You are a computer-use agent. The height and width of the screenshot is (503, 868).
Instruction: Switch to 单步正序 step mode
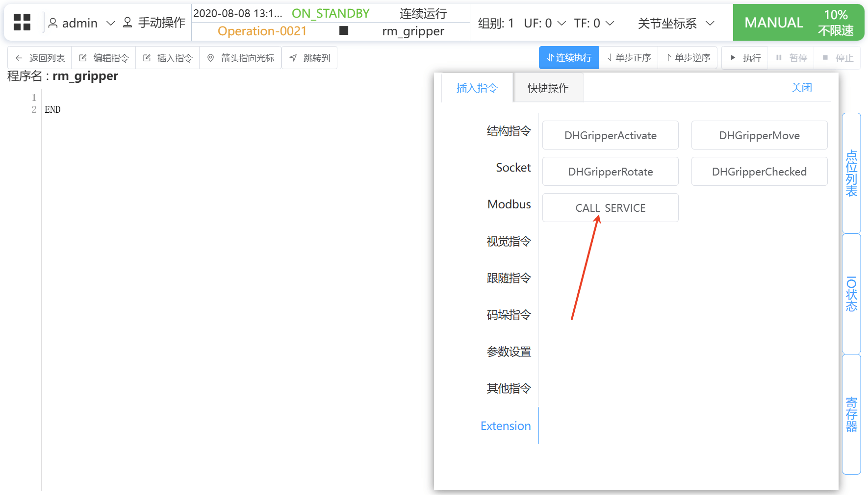[x=629, y=58]
